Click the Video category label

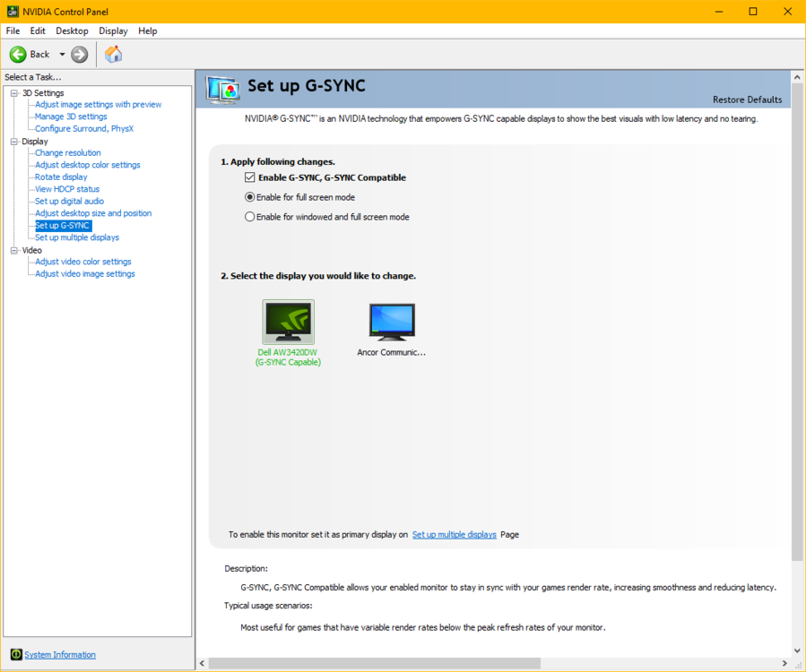click(x=32, y=250)
